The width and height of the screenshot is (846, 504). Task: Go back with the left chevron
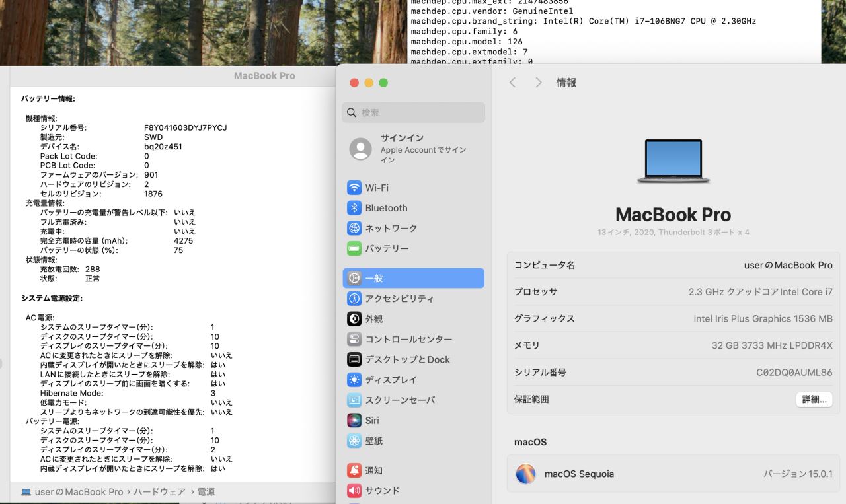[x=512, y=83]
